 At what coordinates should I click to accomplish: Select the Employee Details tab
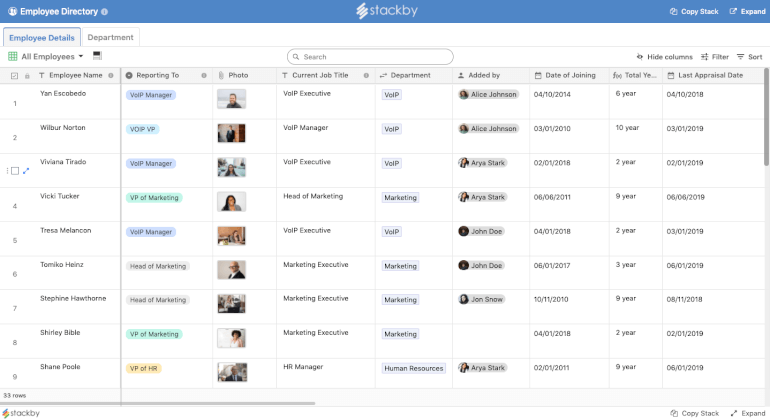coord(41,37)
